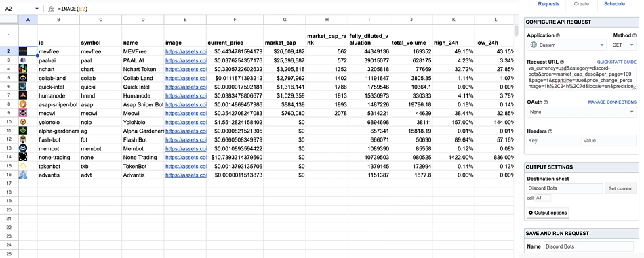Click the Headers Key input field

click(554, 141)
